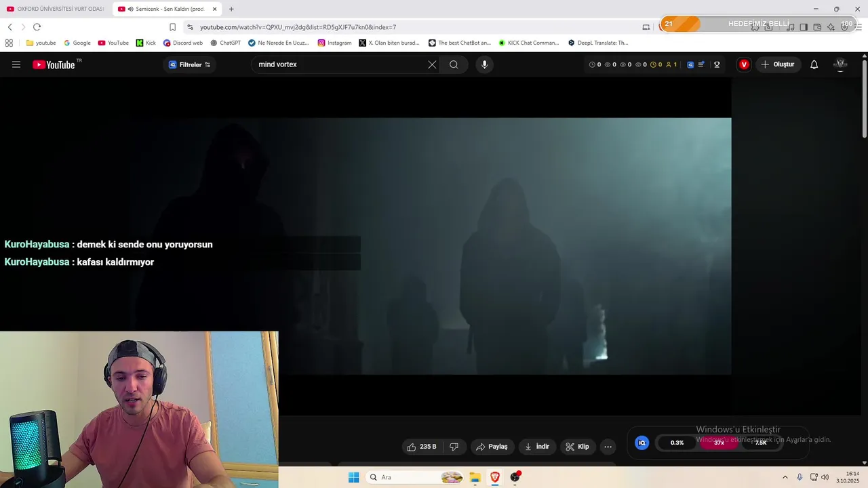Open the Kick bookmark

(x=146, y=43)
